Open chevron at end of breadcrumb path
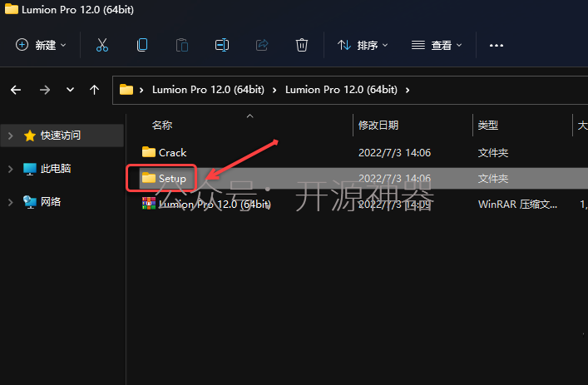Screen dimensions: 588x385 (408, 90)
